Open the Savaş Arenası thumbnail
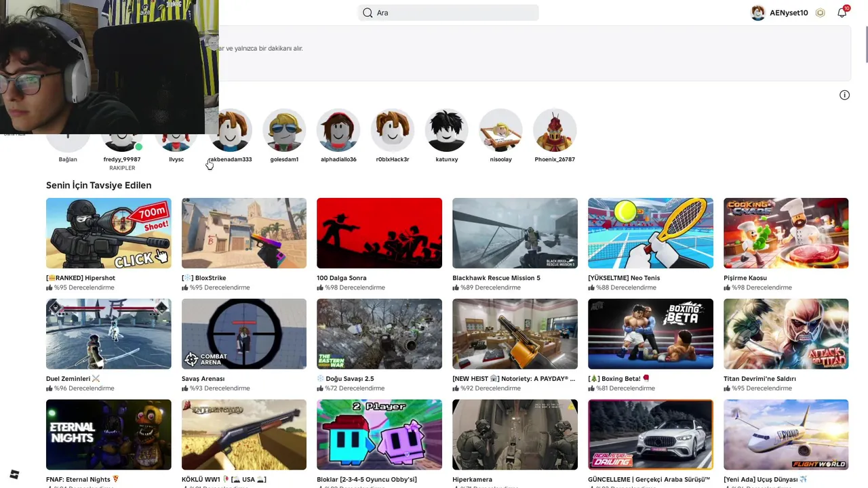 [244, 334]
